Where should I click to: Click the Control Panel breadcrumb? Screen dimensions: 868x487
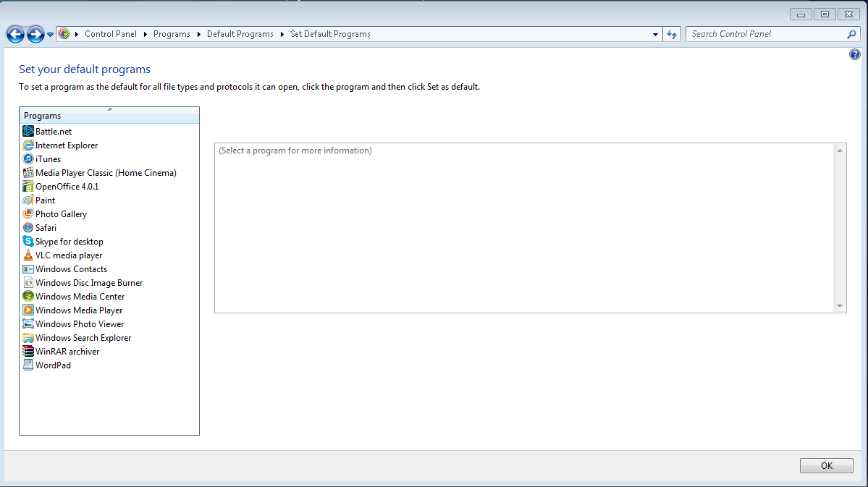pos(111,34)
